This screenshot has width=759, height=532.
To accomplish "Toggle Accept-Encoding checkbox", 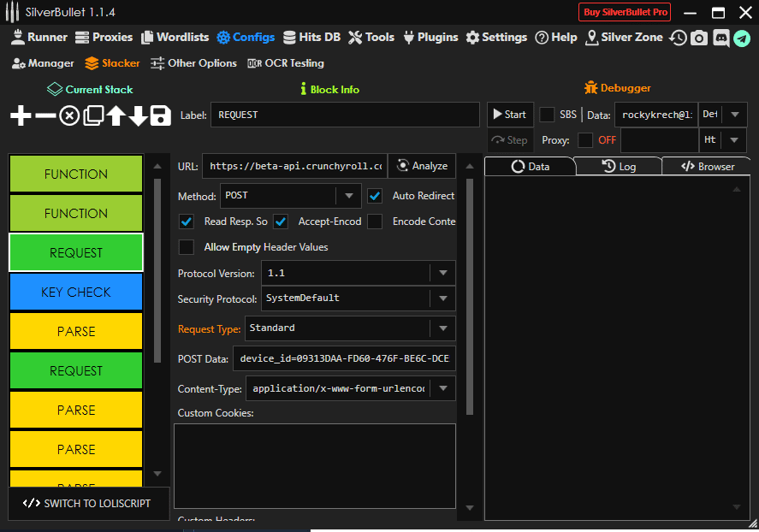I will [281, 222].
